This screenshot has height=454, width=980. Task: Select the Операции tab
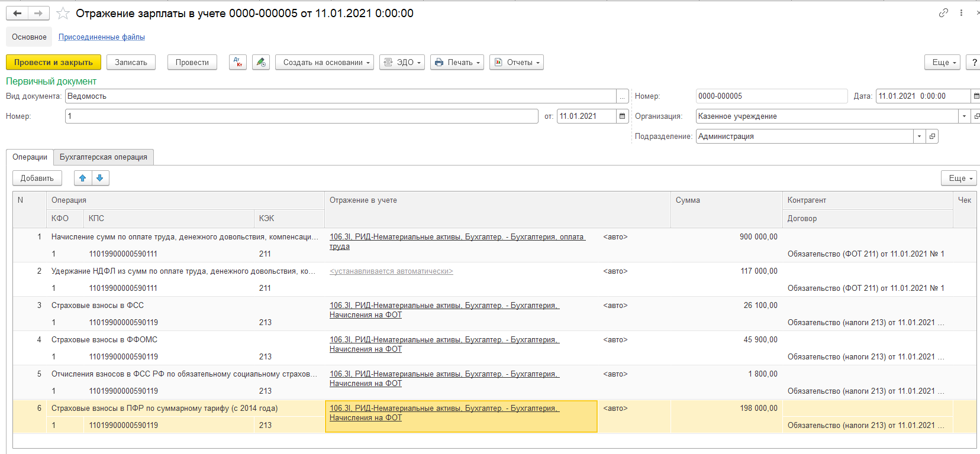(x=30, y=157)
